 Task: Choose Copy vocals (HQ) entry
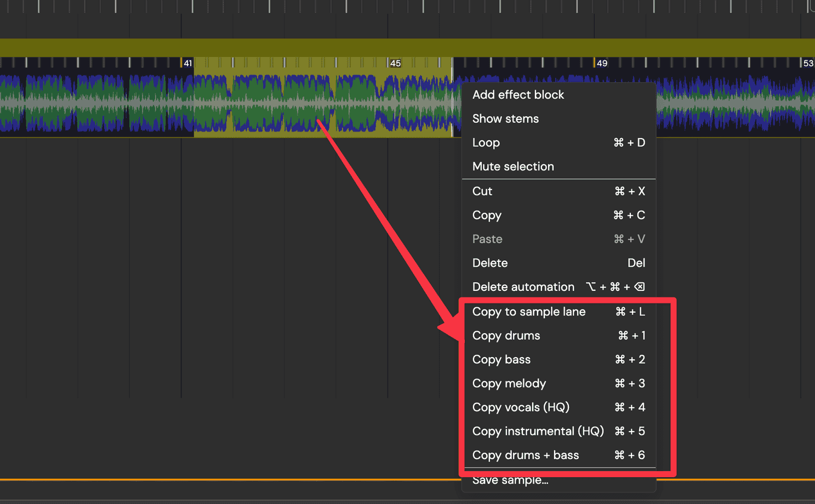[521, 408]
